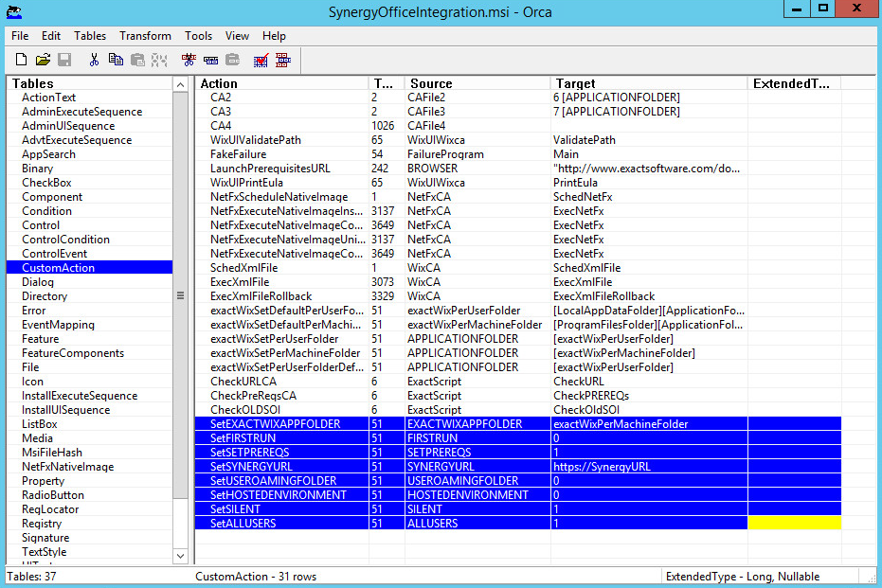
Task: Click the up arrow of Tables scrollbar
Action: 180,84
